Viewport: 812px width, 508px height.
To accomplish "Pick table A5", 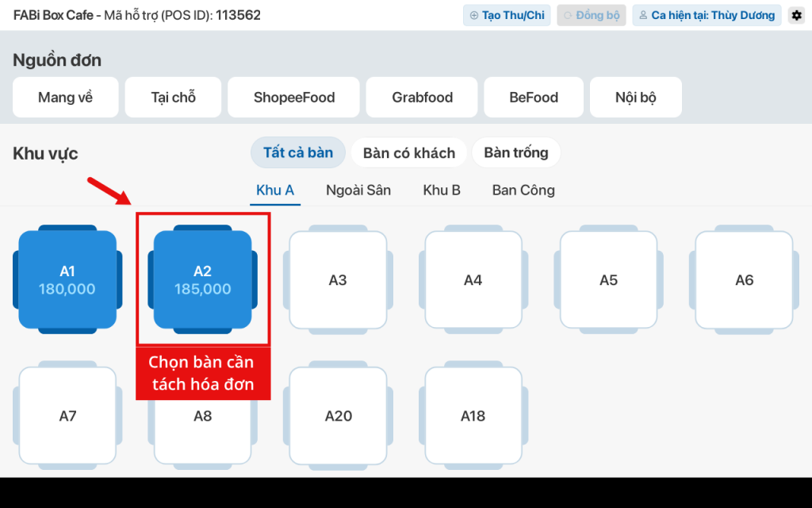I will [x=608, y=280].
